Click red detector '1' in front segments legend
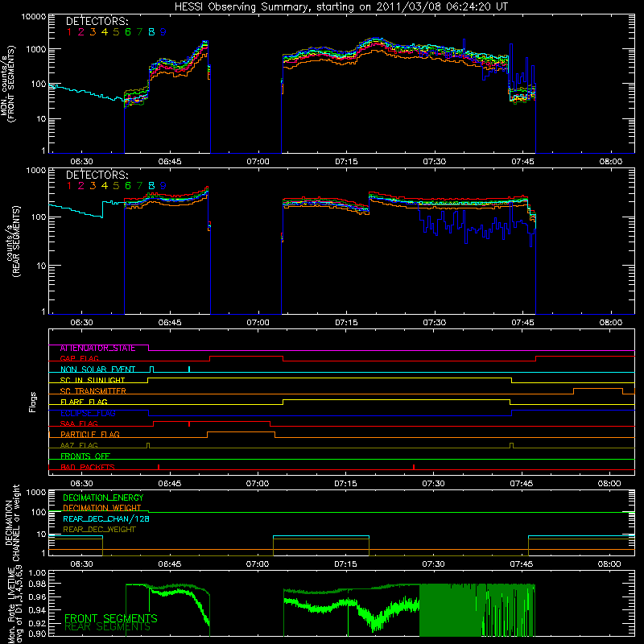The image size is (644, 644). click(x=69, y=32)
